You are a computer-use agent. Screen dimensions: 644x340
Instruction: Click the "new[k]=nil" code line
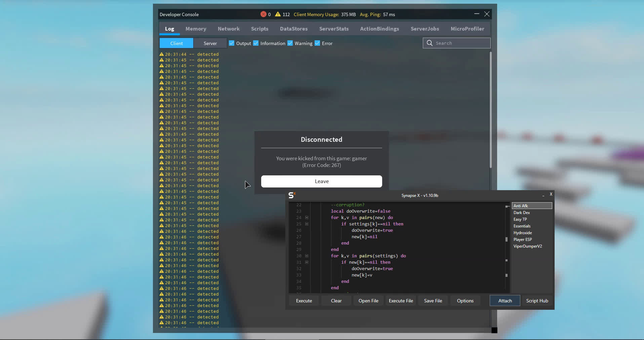click(x=364, y=237)
